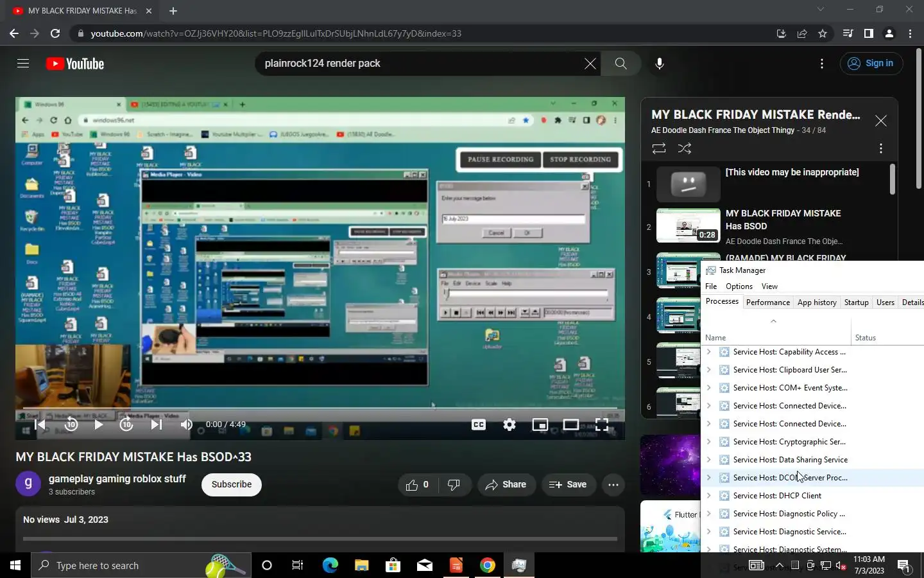Switch to the Startup tab
The width and height of the screenshot is (924, 578).
[856, 302]
